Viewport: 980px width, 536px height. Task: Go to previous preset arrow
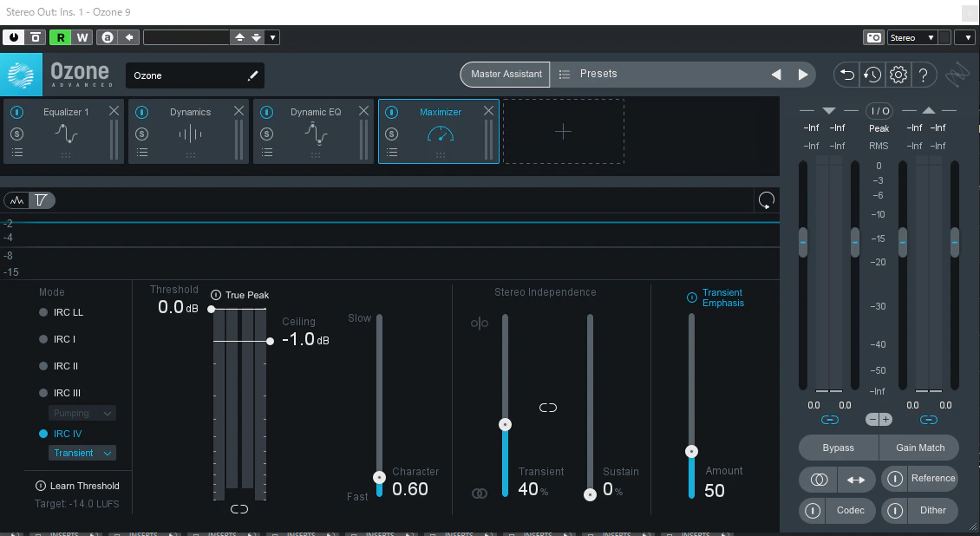(775, 75)
